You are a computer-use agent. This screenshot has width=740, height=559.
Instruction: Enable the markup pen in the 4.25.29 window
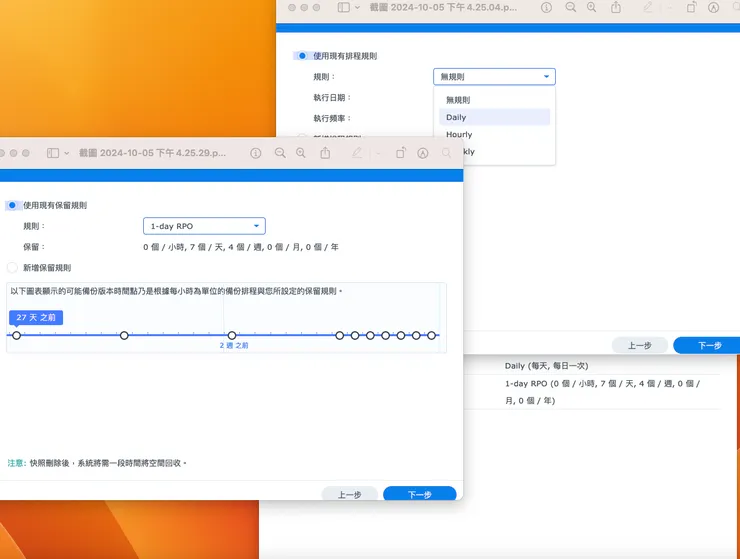(x=357, y=152)
